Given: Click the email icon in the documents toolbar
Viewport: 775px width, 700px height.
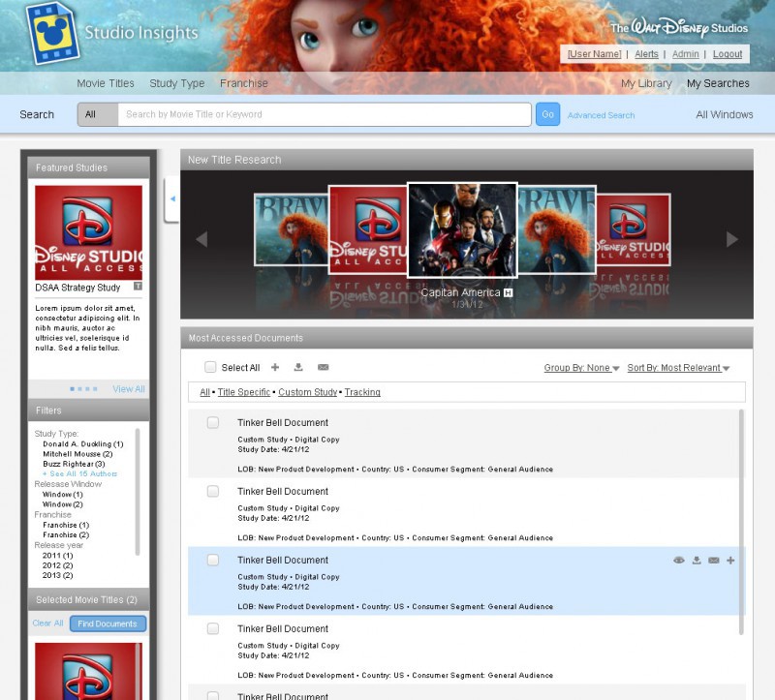Looking at the screenshot, I should pos(323,368).
